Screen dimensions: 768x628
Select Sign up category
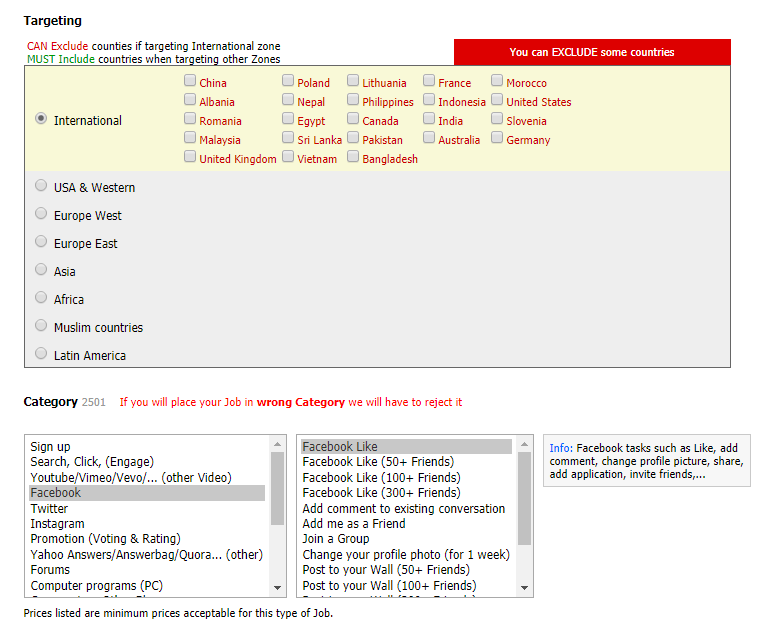(x=147, y=447)
